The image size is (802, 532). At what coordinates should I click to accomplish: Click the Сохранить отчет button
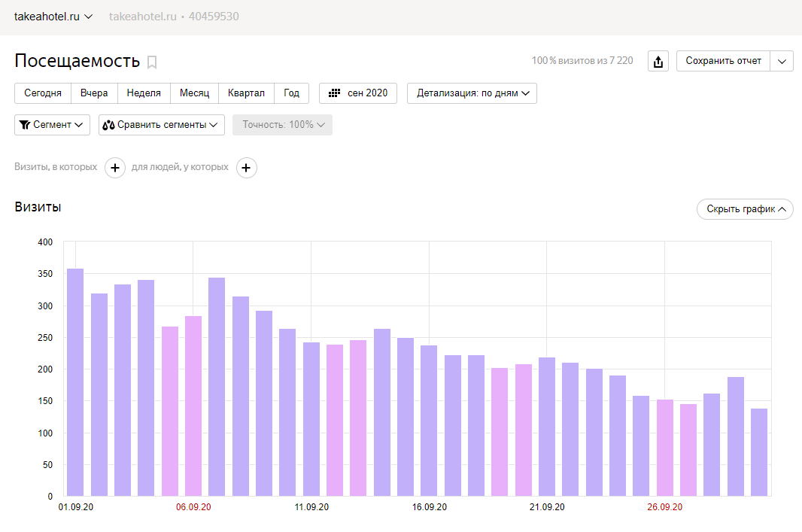click(723, 62)
